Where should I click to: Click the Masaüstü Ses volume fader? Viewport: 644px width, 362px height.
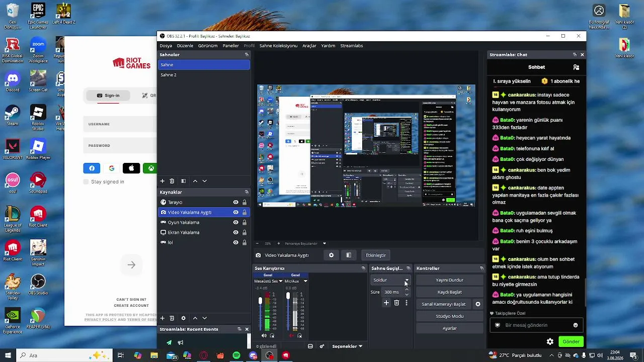pyautogui.click(x=260, y=301)
